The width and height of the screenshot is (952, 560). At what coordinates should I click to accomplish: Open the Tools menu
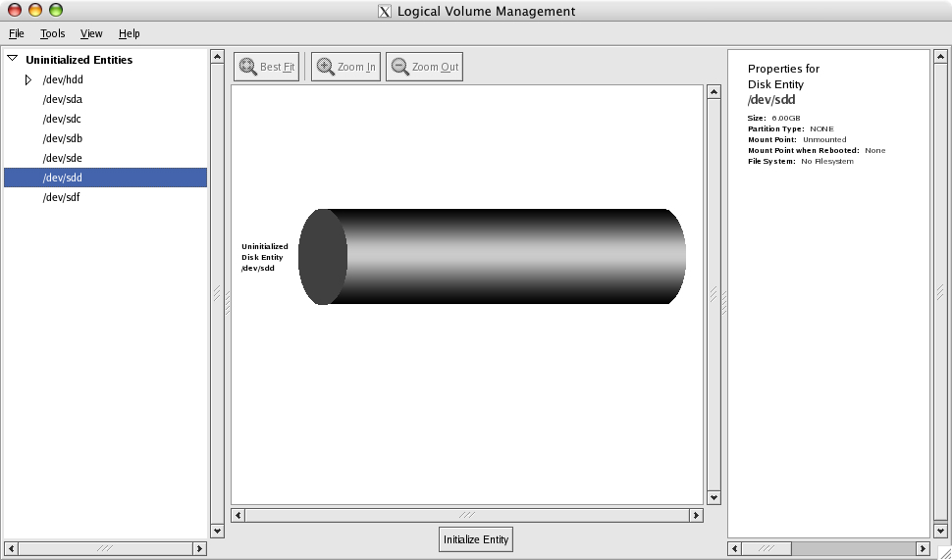pyautogui.click(x=52, y=33)
